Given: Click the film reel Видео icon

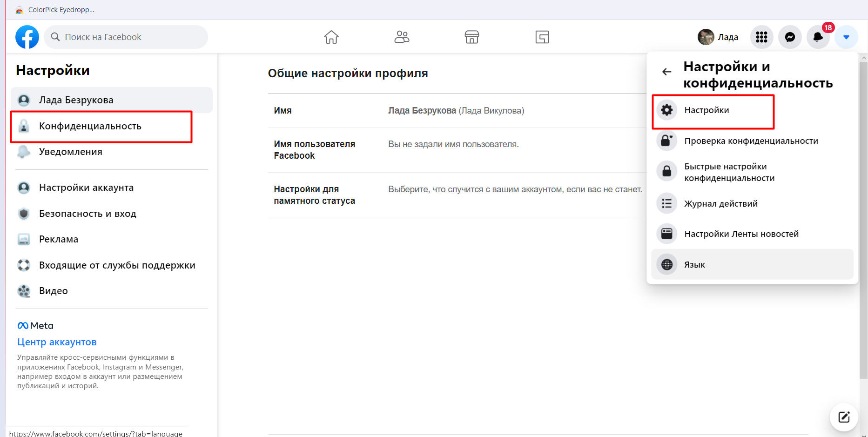Looking at the screenshot, I should [24, 291].
